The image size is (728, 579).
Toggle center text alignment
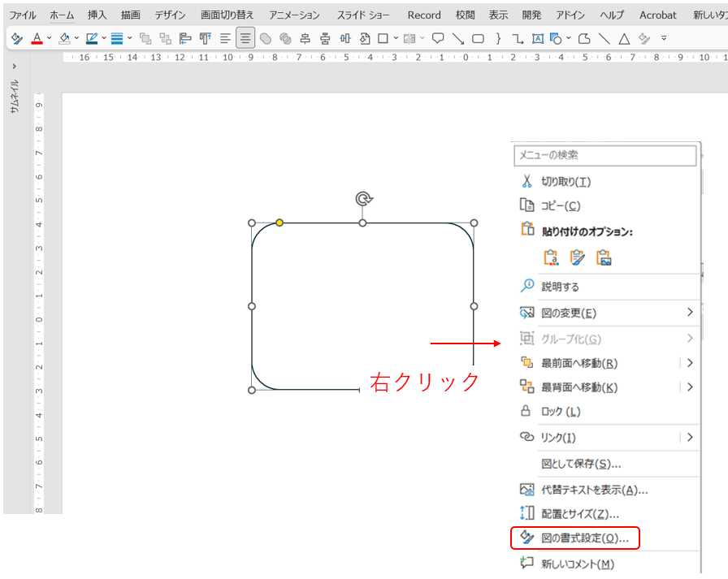point(245,38)
